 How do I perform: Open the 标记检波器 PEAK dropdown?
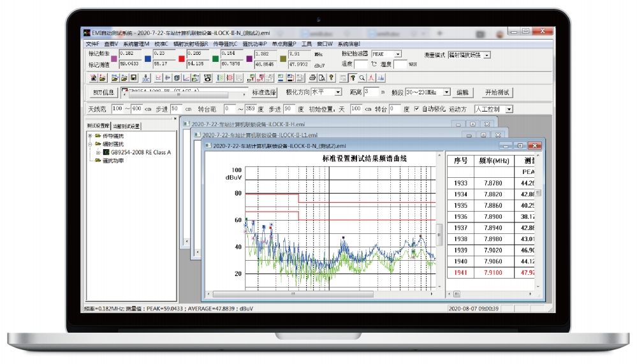point(398,55)
